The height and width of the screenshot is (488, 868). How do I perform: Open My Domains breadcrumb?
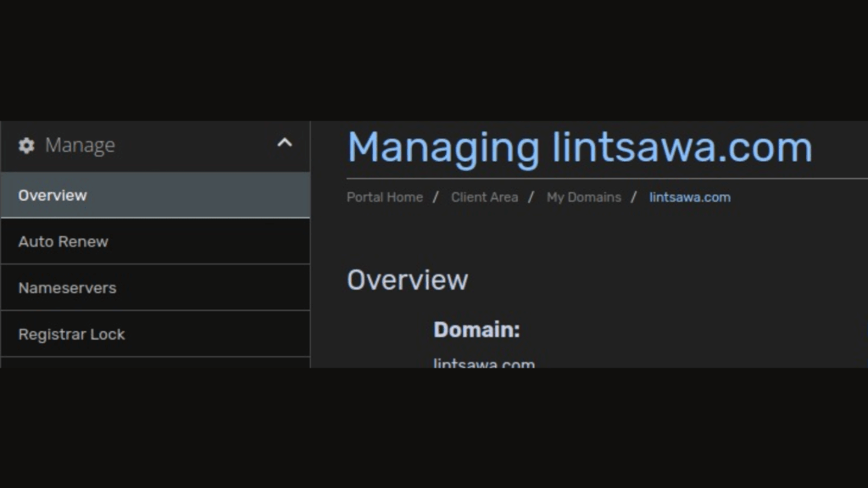(x=584, y=197)
